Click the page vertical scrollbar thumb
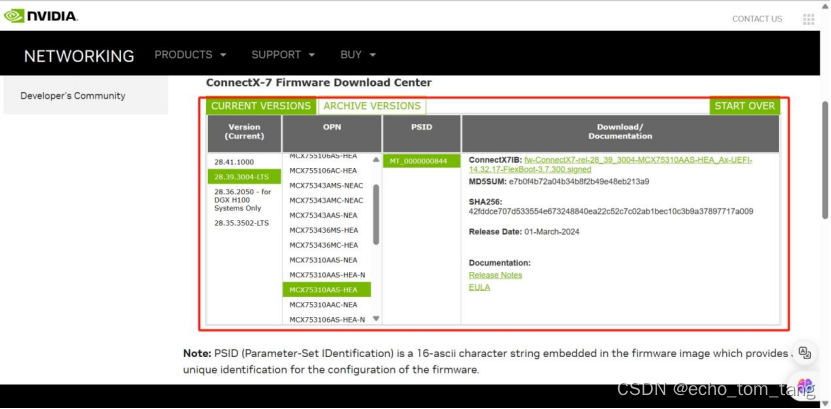Viewport: 831px width, 409px height. point(825,159)
